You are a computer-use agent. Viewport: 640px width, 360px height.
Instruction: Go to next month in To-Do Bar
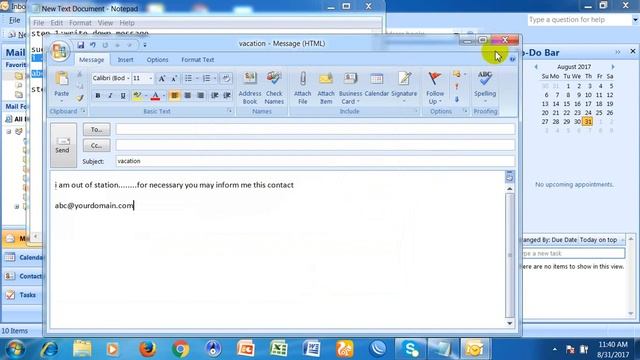[613, 67]
